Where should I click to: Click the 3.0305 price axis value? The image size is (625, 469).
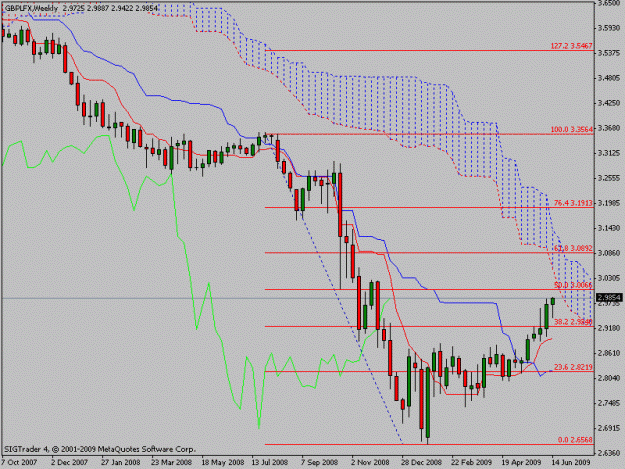[609, 278]
